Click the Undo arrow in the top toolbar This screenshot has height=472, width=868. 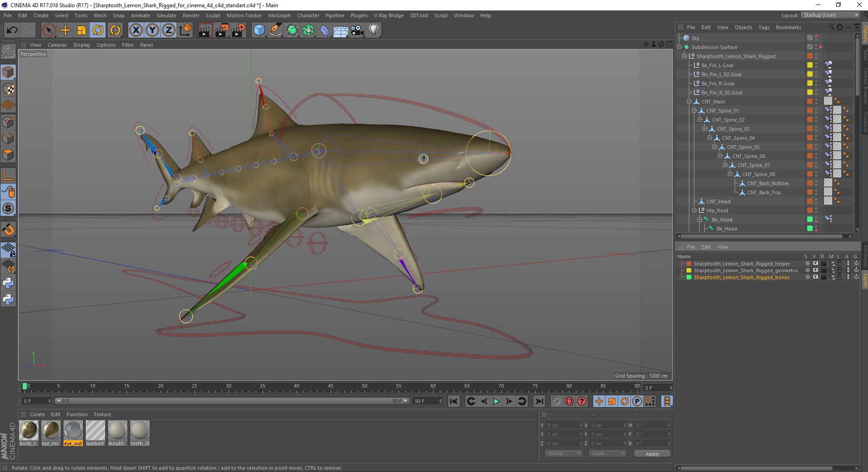coord(12,30)
